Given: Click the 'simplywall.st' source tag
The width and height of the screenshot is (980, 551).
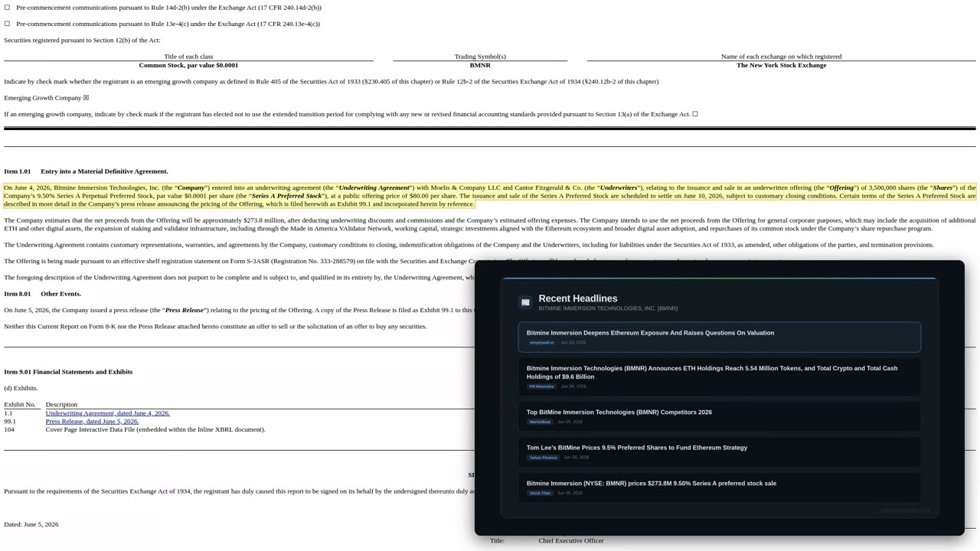Looking at the screenshot, I should 541,343.
